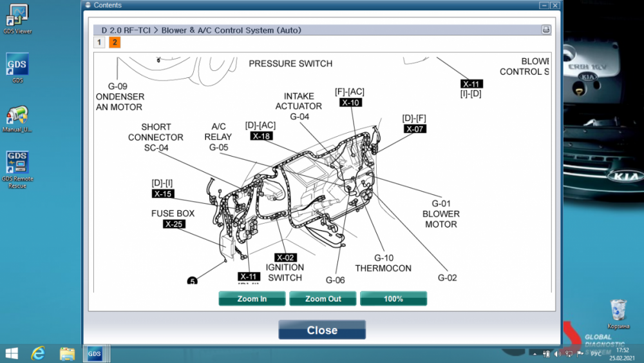644x363 pixels.
Task: Click the print icon in the header
Action: click(x=545, y=30)
